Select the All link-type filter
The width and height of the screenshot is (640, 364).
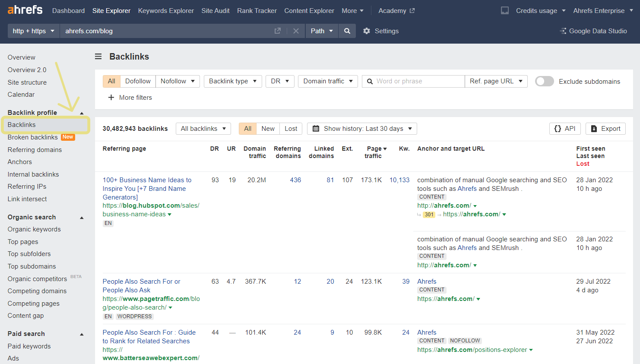(x=111, y=81)
